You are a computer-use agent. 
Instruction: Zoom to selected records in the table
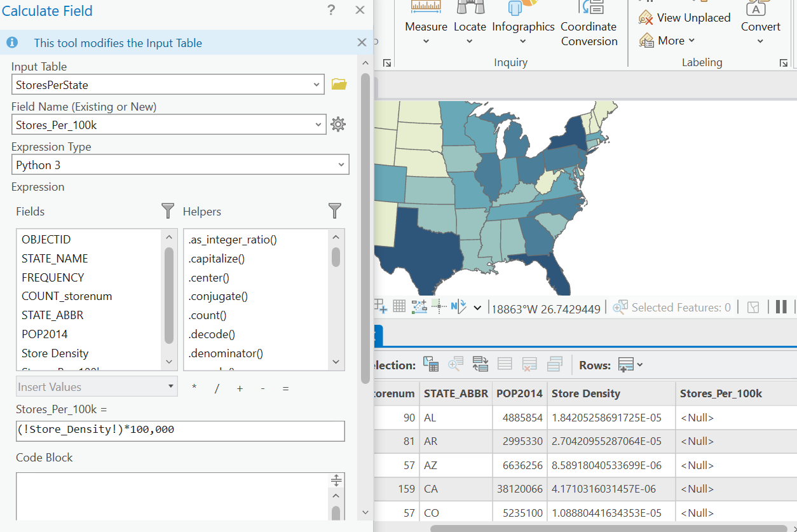point(456,364)
